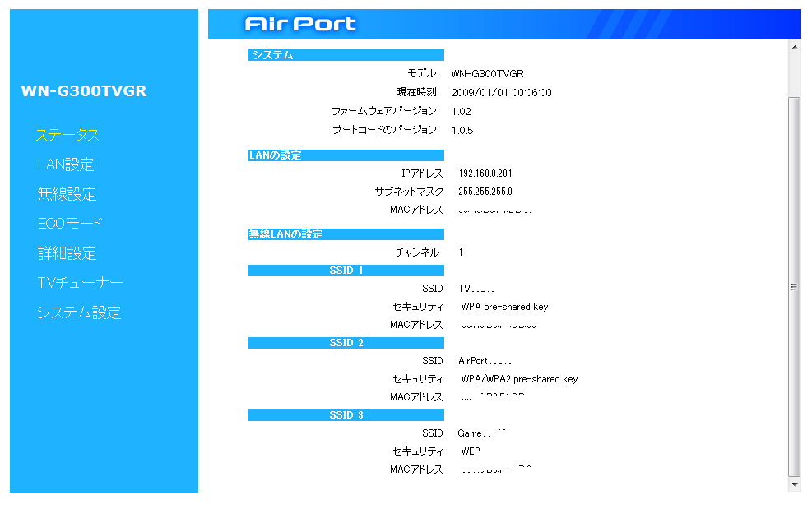The width and height of the screenshot is (812, 532).
Task: Click the channel value 1
Action: coord(461,252)
